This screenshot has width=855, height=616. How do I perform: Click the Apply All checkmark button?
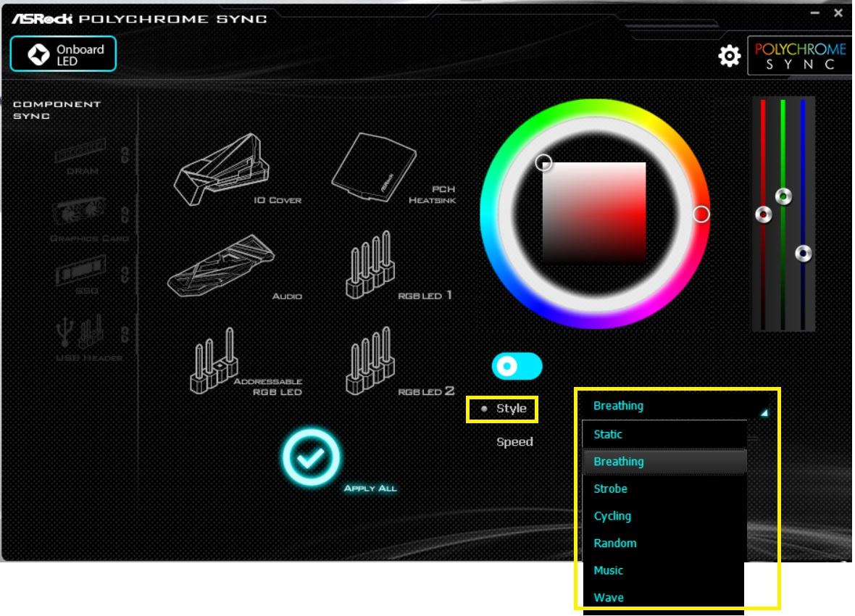point(310,458)
